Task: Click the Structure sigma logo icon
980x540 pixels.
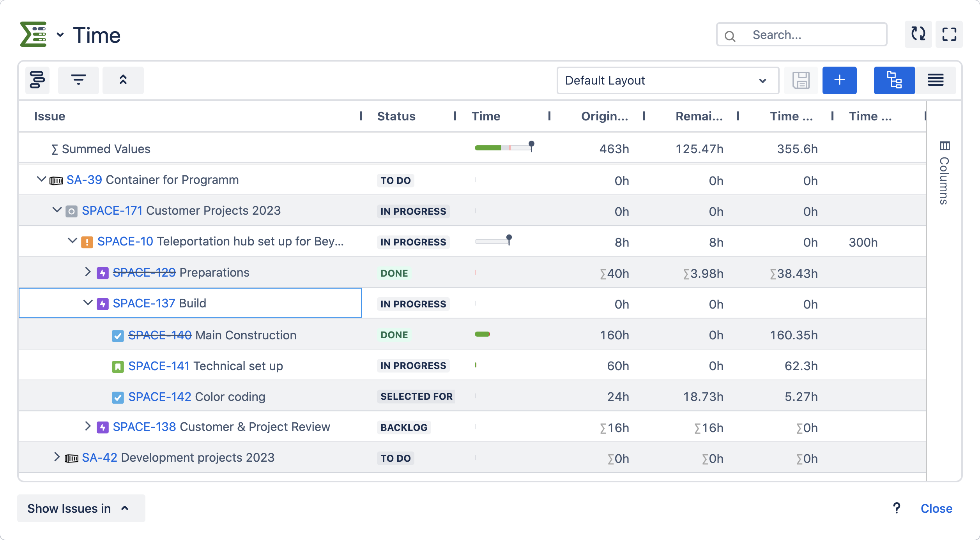Action: [34, 34]
